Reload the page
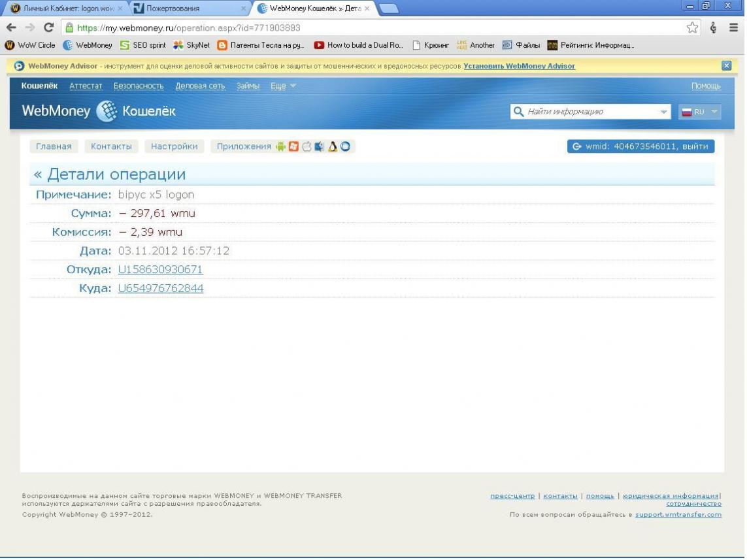The image size is (747, 560). [x=48, y=28]
